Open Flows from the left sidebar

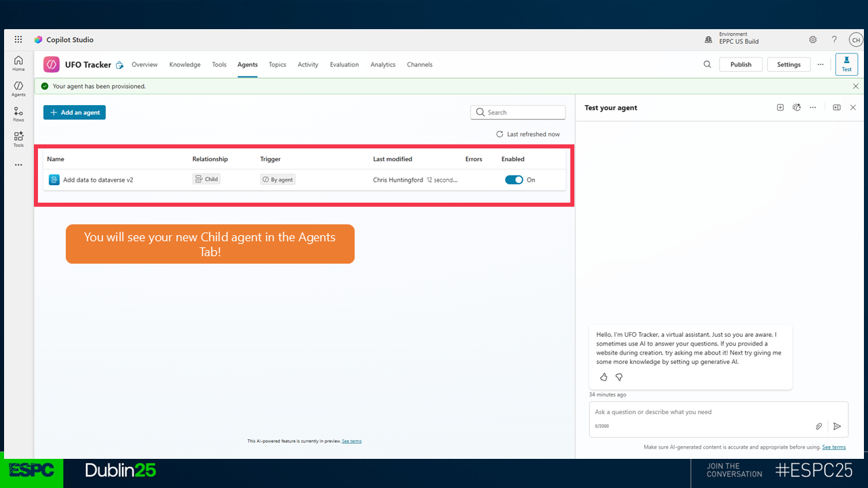coord(18,114)
